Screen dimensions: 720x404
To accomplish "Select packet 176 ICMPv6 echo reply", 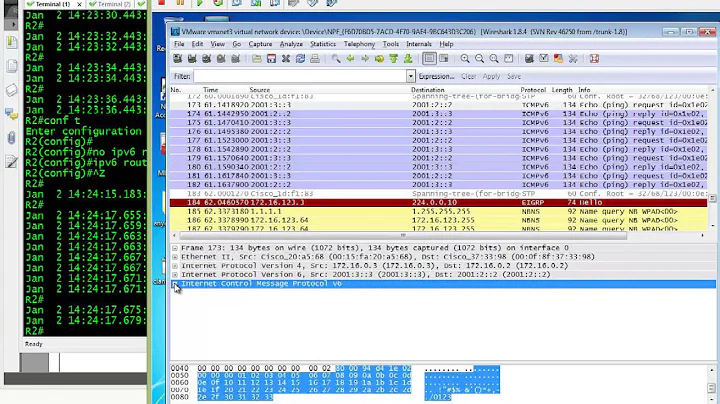I will pos(439,131).
